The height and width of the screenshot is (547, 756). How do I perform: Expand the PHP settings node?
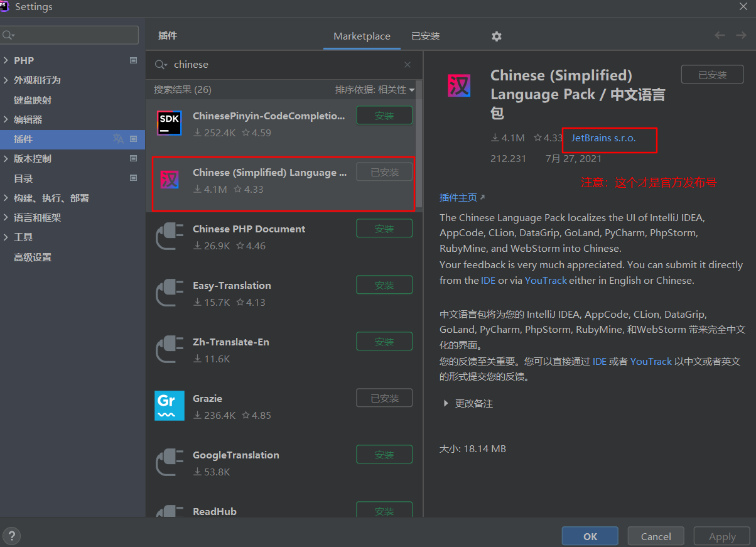pos(6,60)
